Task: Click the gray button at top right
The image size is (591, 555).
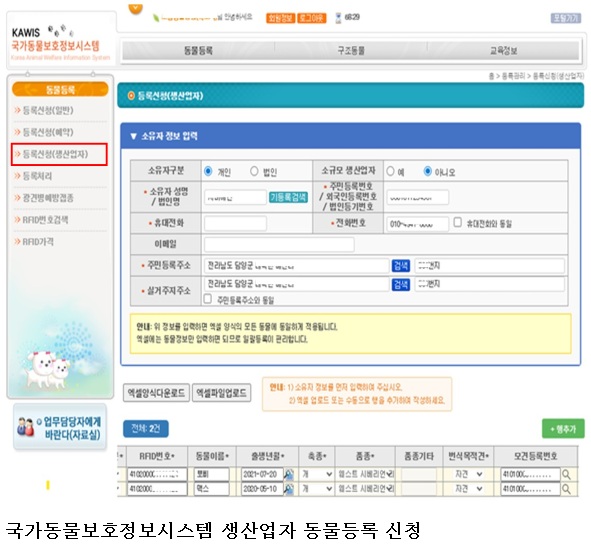Action: pos(565,18)
